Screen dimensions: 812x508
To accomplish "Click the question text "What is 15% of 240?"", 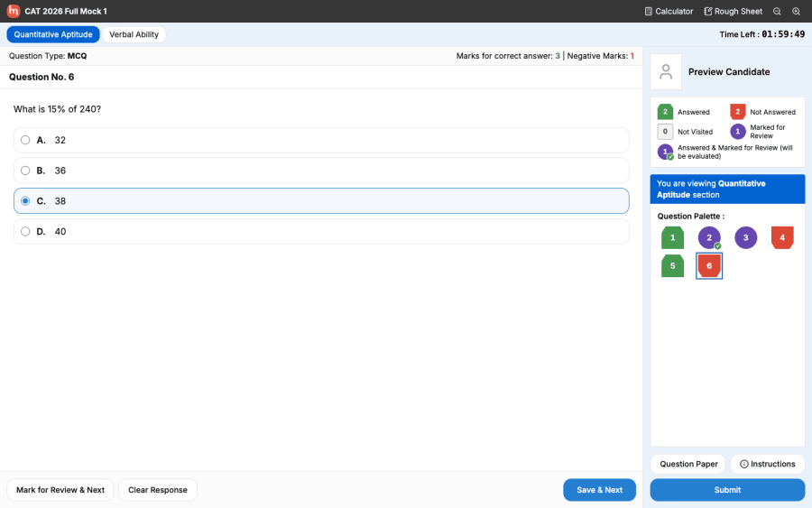I will (x=57, y=109).
